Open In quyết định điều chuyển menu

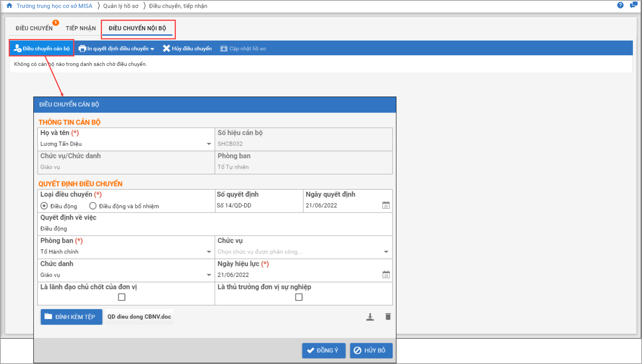117,48
